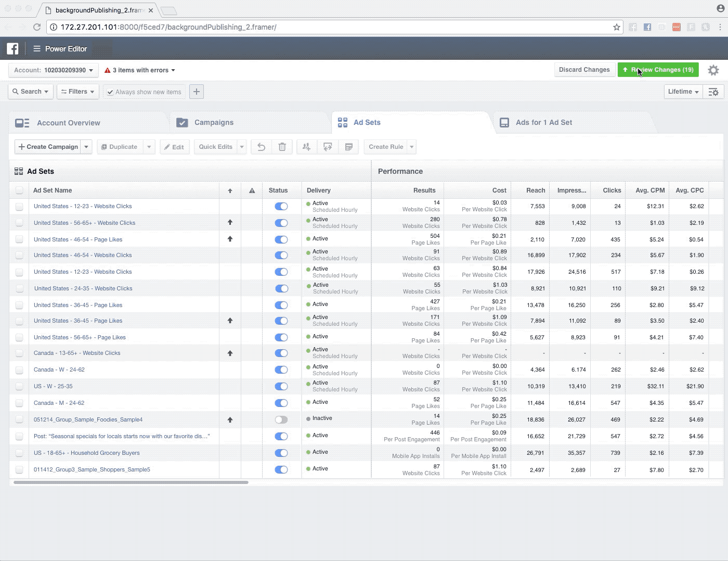Reload the page with browser refresh icon
728x561 pixels.
[x=37, y=27]
